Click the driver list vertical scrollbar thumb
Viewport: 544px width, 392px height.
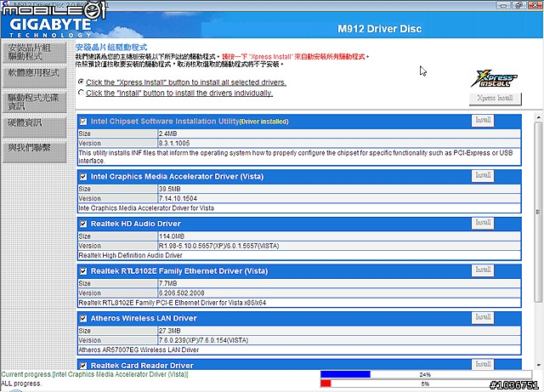click(x=538, y=212)
